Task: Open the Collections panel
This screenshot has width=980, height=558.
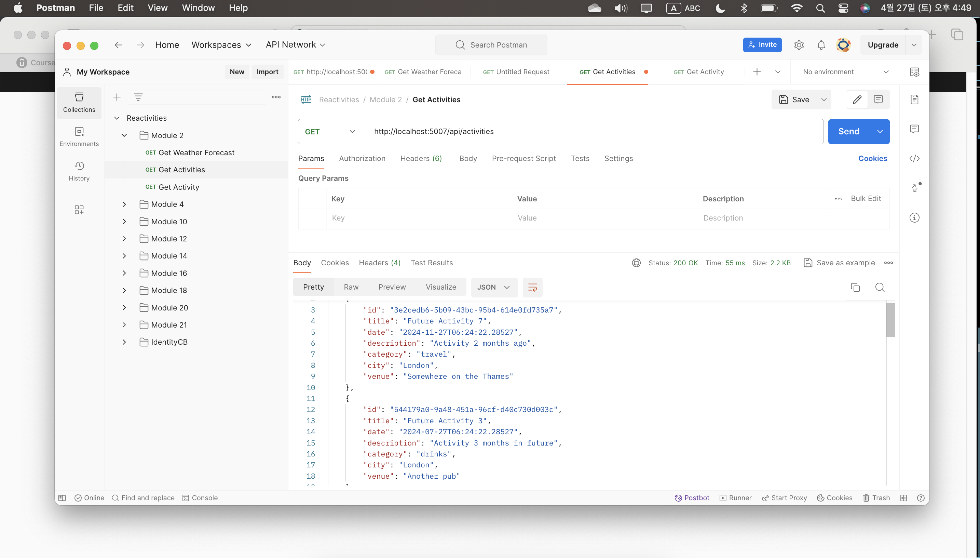Action: pos(79,102)
